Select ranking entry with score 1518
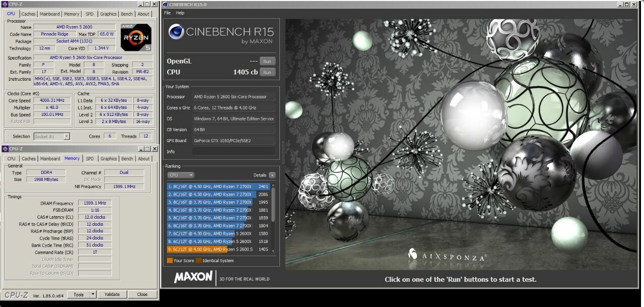644x307 pixels. [x=218, y=241]
